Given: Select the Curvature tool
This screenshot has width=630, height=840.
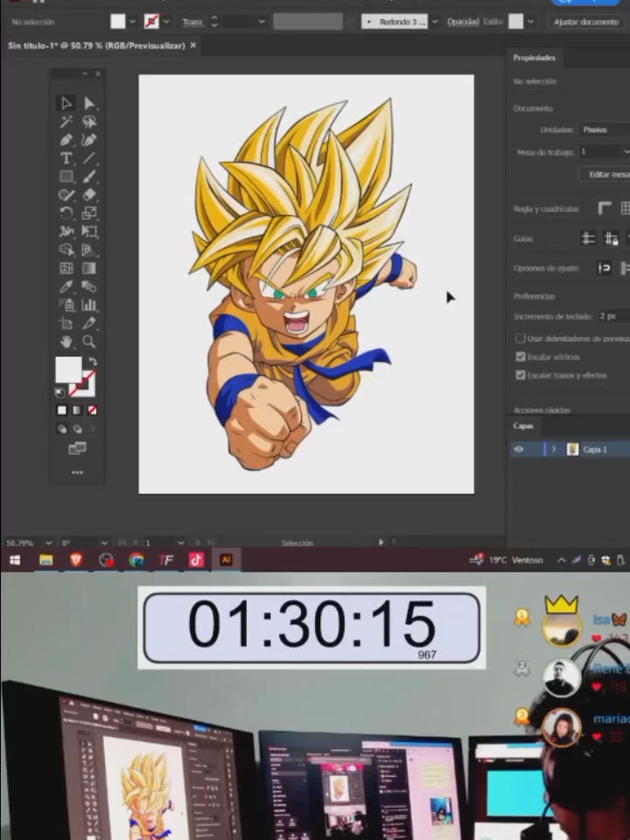Looking at the screenshot, I should pyautogui.click(x=89, y=140).
